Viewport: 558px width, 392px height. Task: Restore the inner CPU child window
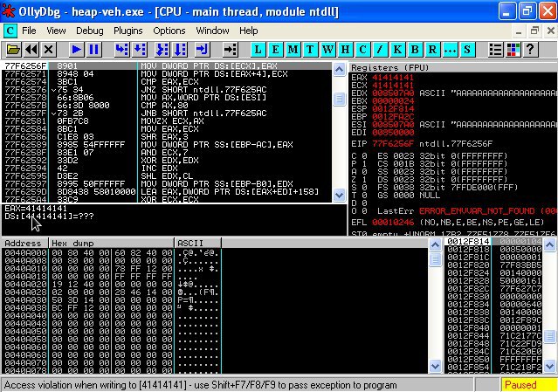point(534,31)
